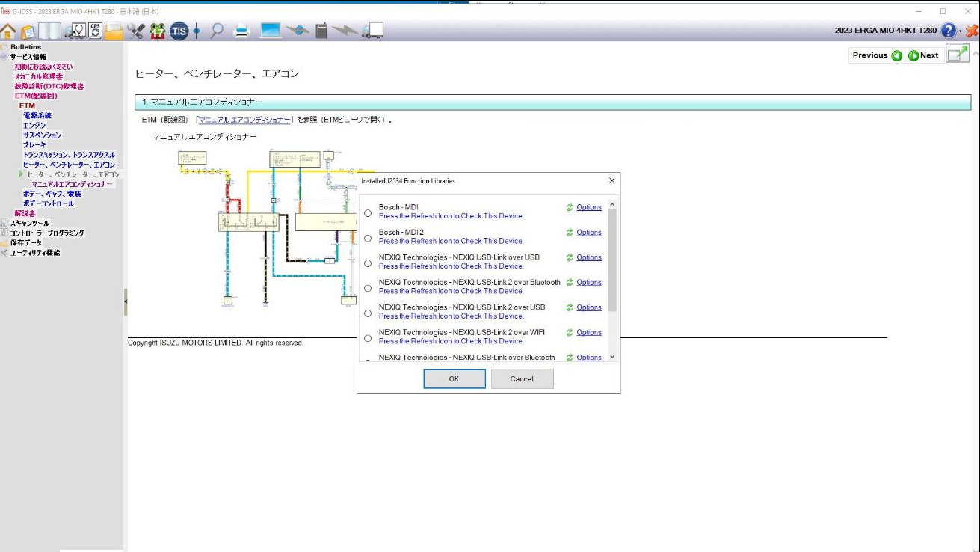980x552 pixels.
Task: Select NEXIQ USB-Link over USB radio button
Action: (x=368, y=263)
